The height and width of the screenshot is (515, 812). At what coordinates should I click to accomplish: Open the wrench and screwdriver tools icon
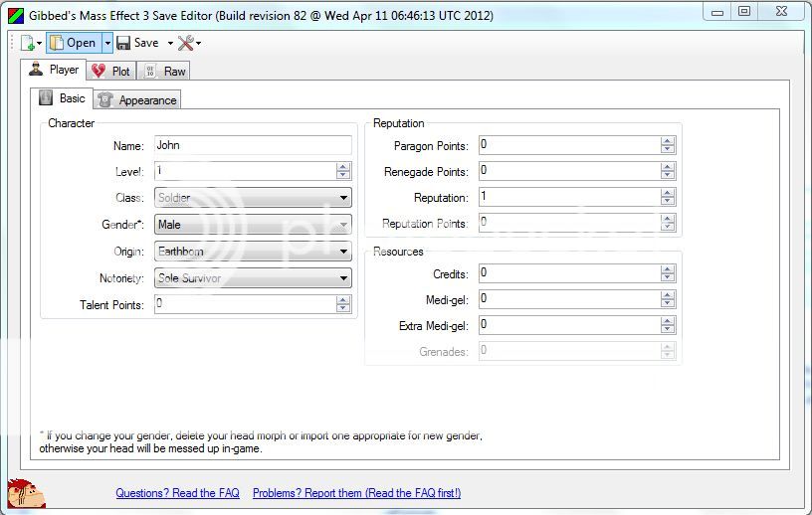pyautogui.click(x=185, y=43)
